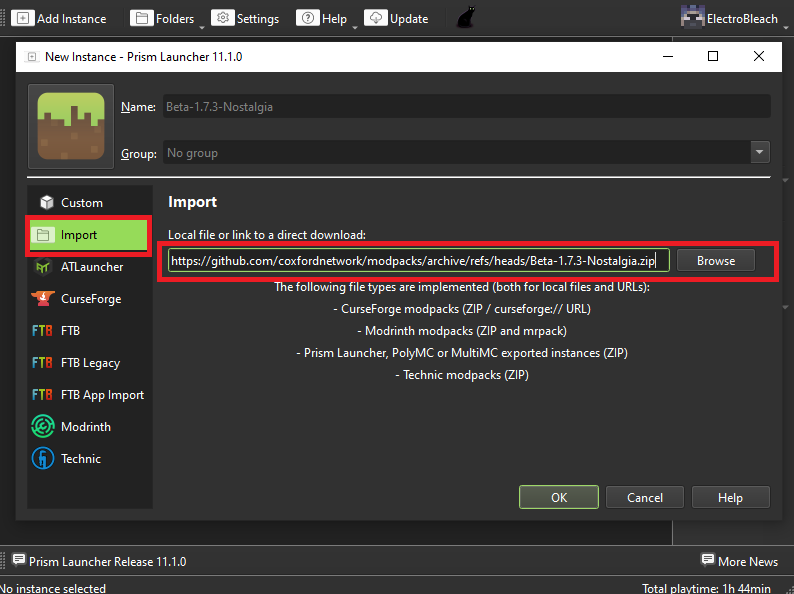Click the dialog Help button
Screen dimensions: 794x594
pos(730,497)
